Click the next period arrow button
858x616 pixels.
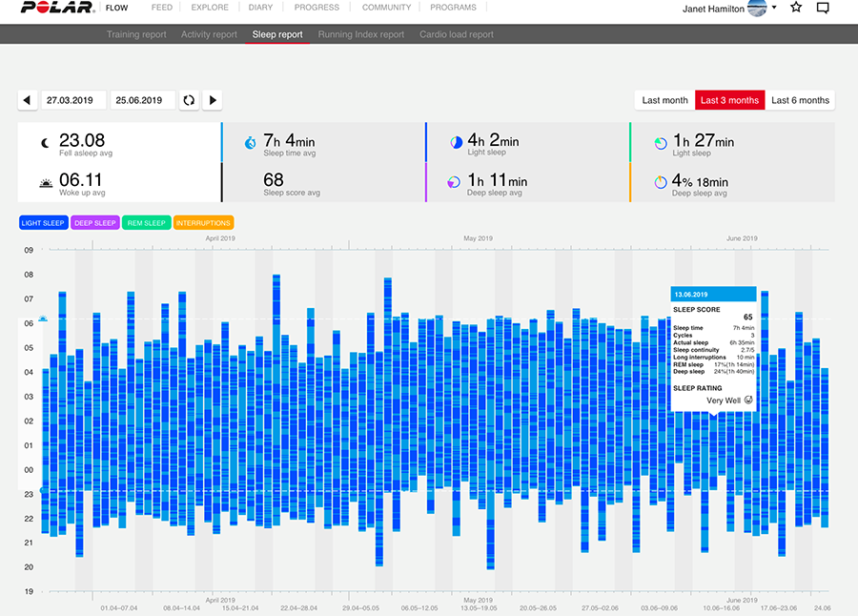click(x=213, y=100)
